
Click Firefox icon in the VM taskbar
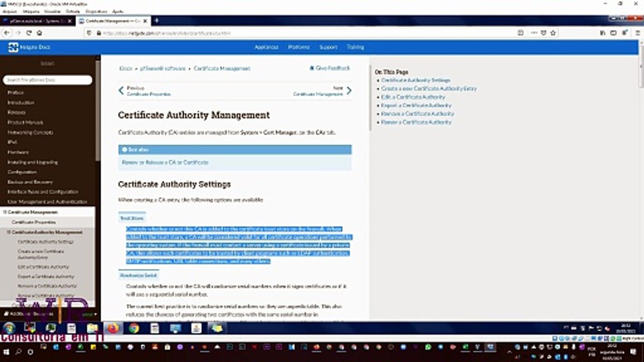(x=113, y=328)
